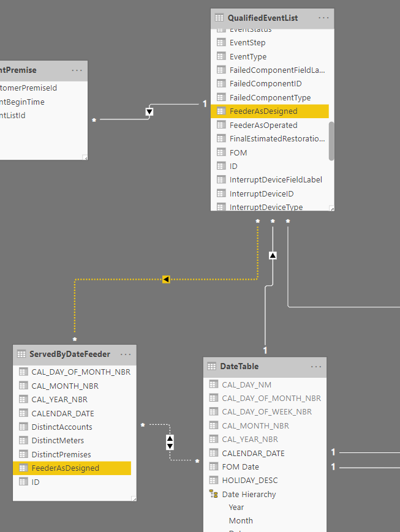Select ServedByDateFeeder table header icon
The width and height of the screenshot is (400, 532).
point(21,354)
